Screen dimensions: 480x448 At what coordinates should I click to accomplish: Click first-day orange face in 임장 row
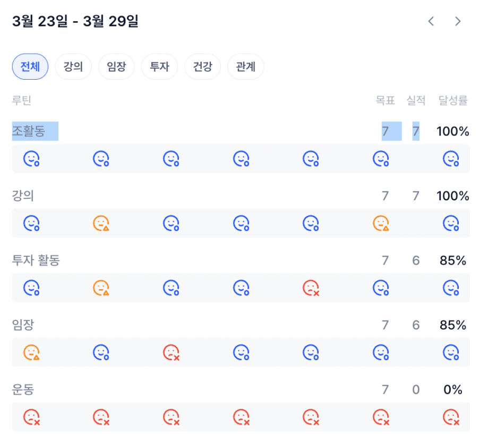[x=31, y=352]
